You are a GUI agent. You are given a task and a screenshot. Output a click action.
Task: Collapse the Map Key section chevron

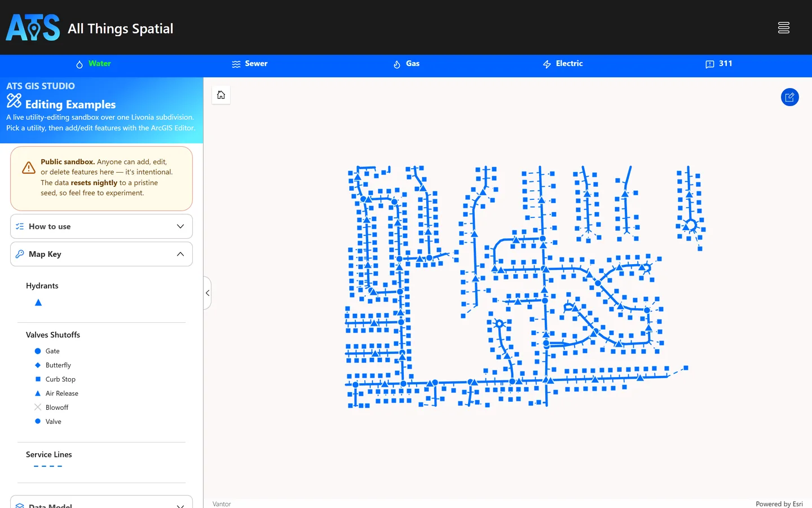[x=180, y=254]
